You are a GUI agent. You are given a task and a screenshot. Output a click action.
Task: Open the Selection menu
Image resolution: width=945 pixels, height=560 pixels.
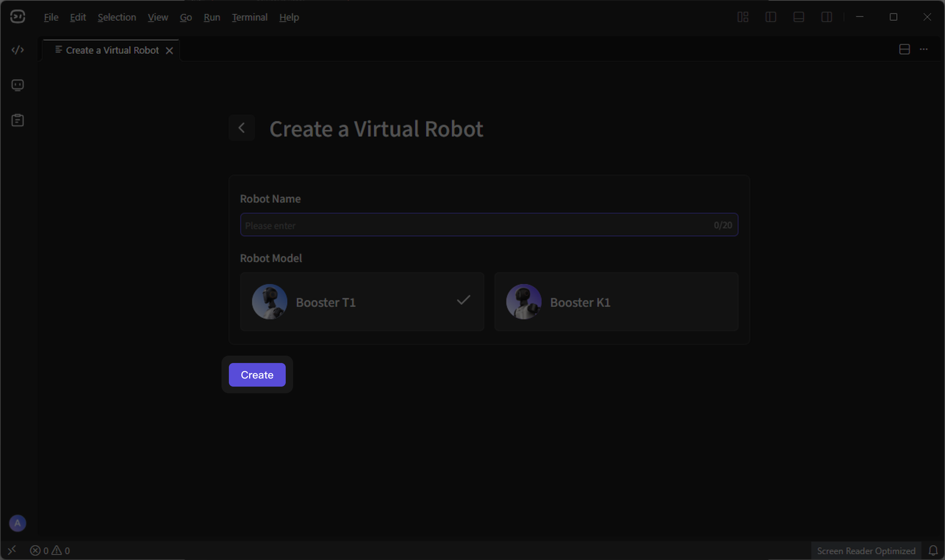pyautogui.click(x=117, y=17)
